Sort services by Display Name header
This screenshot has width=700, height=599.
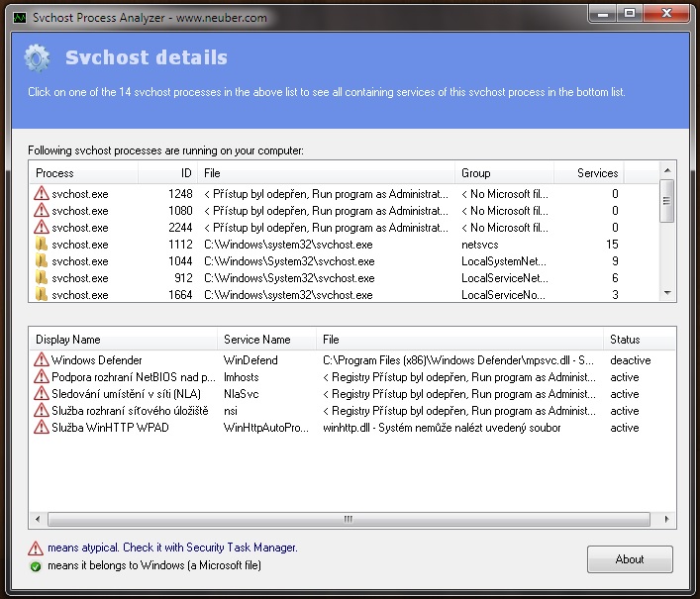click(68, 340)
